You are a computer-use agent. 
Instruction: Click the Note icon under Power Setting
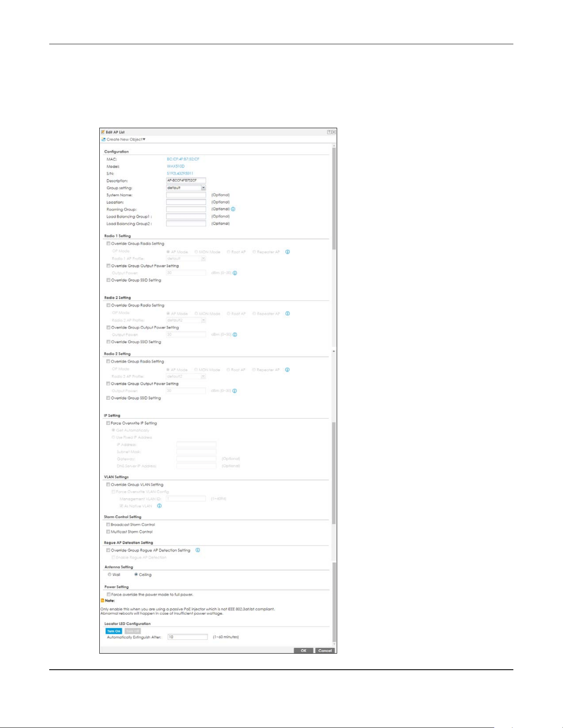click(103, 601)
